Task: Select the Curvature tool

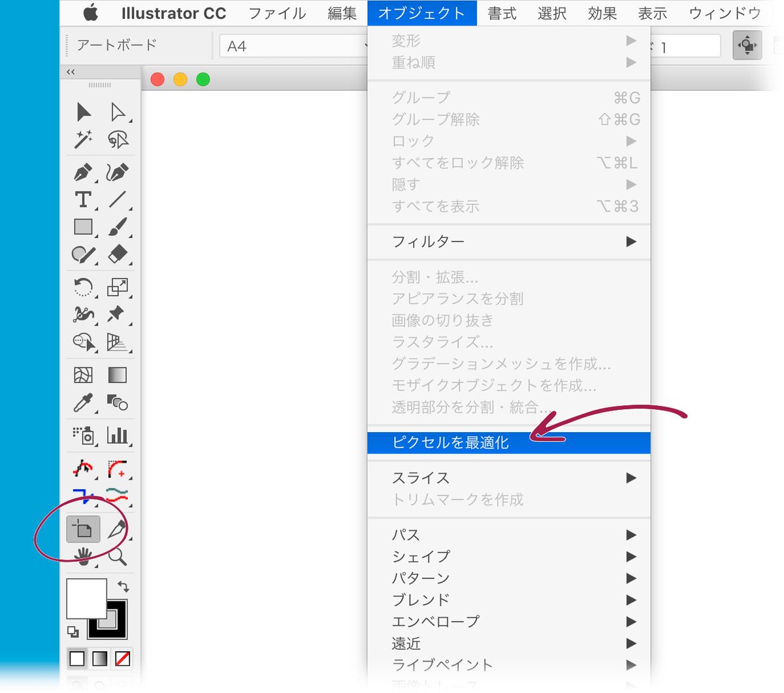Action: (118, 173)
